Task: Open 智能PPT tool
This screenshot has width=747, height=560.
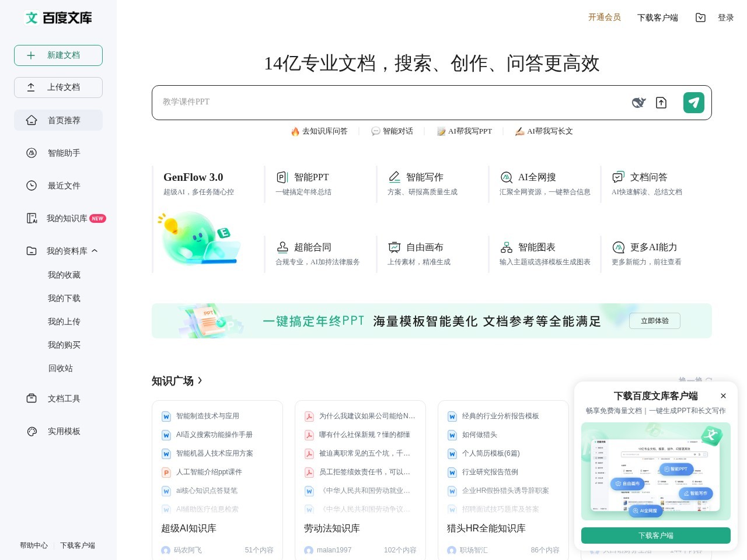Action: pos(311,177)
